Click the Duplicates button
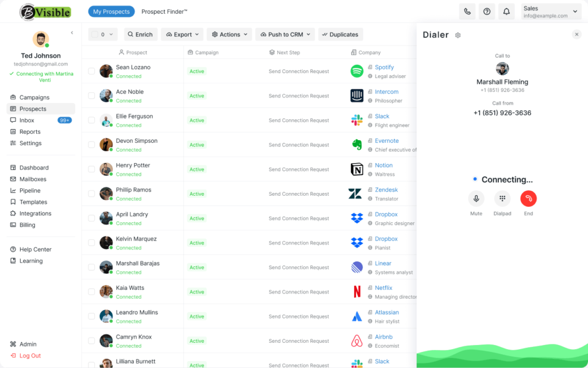The image size is (588, 368). (x=341, y=34)
